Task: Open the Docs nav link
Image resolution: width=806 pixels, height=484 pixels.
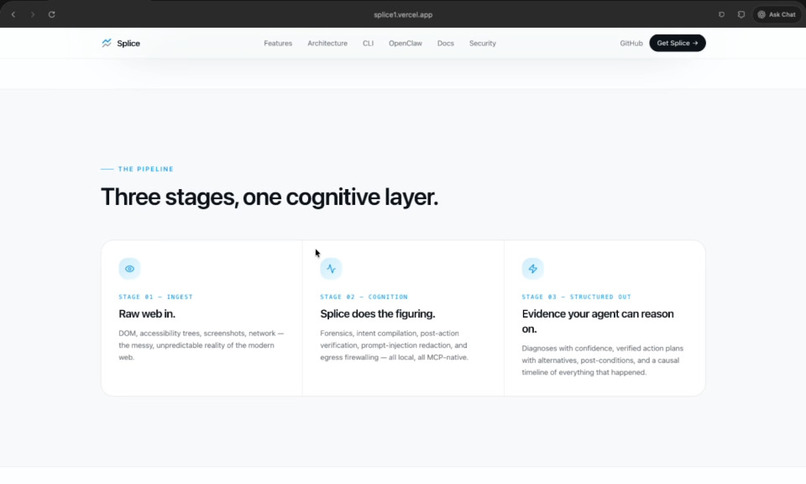Action: pyautogui.click(x=446, y=43)
